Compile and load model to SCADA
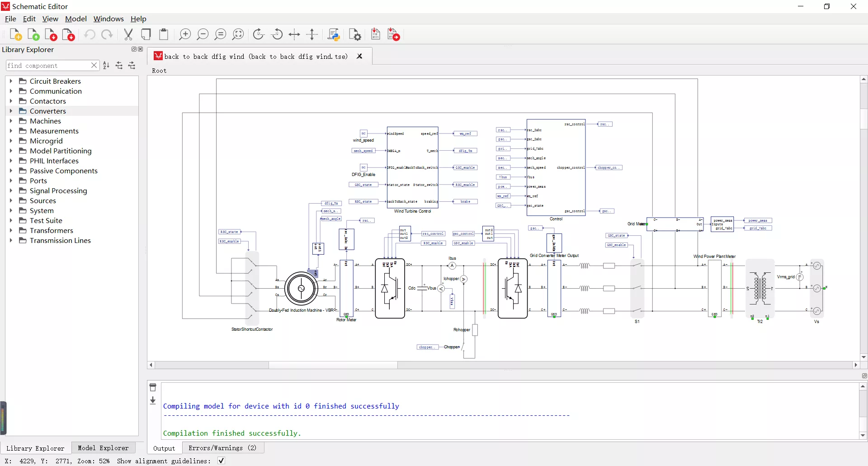The height and width of the screenshot is (466, 868). [x=394, y=35]
